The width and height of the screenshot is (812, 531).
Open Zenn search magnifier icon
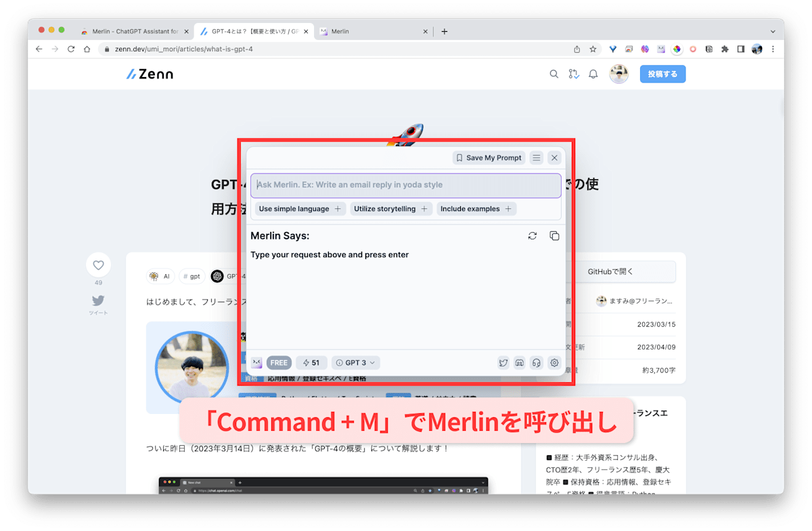coord(554,74)
